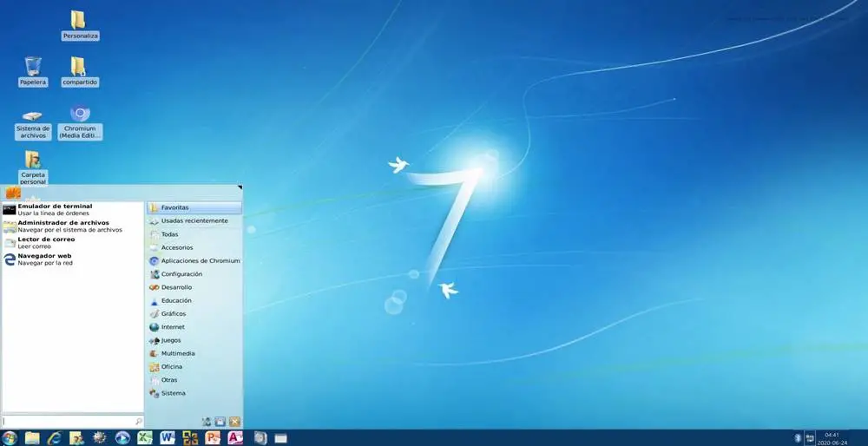The image size is (868, 446).
Task: Launch the Access-style icon in taskbar
Action: tap(235, 438)
